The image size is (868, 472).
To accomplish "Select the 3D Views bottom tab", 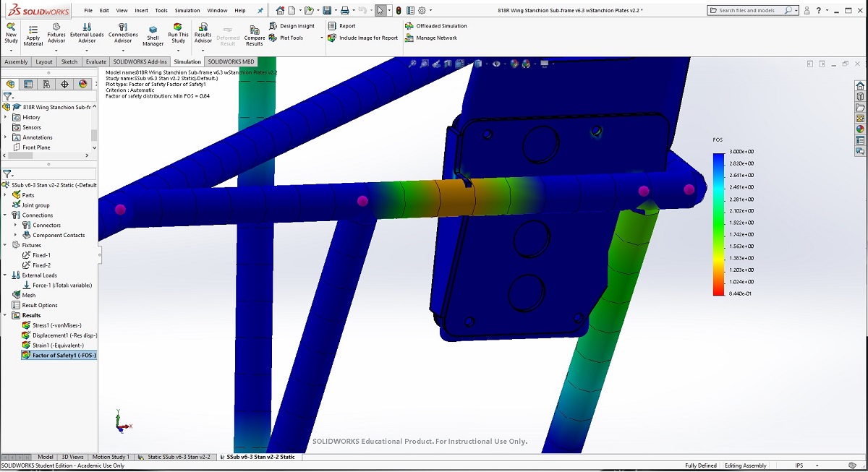I will [72, 457].
